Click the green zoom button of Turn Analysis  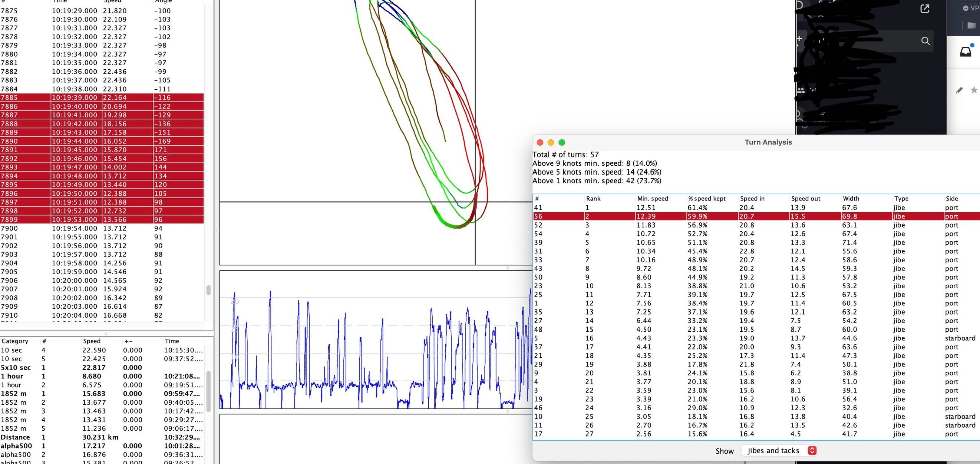[561, 142]
